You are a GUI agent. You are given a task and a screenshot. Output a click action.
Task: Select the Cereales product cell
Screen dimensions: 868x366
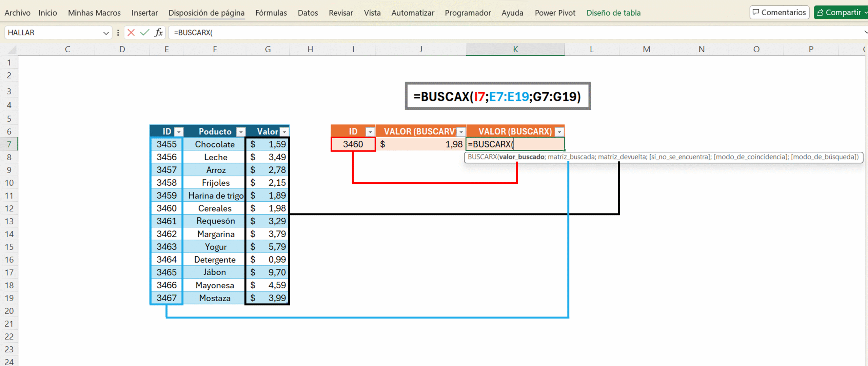[x=215, y=208]
